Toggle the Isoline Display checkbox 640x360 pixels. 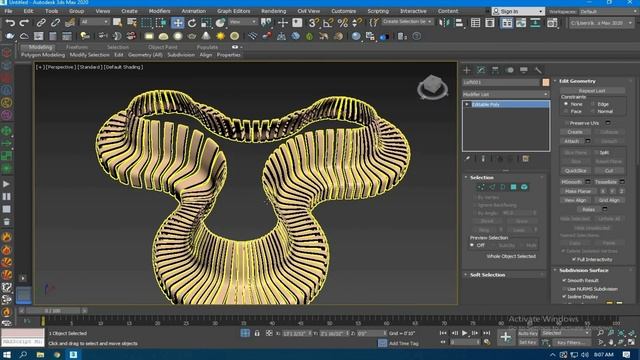point(564,297)
